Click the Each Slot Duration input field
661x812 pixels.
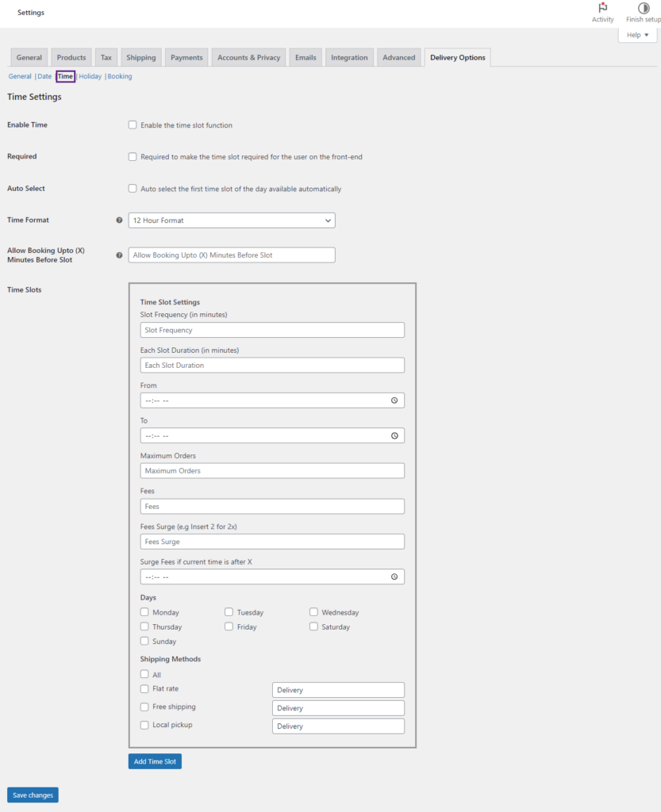tap(272, 365)
